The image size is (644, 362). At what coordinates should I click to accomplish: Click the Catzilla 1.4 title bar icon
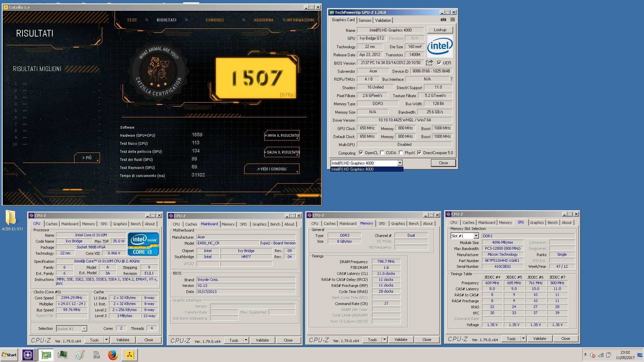point(6,7)
